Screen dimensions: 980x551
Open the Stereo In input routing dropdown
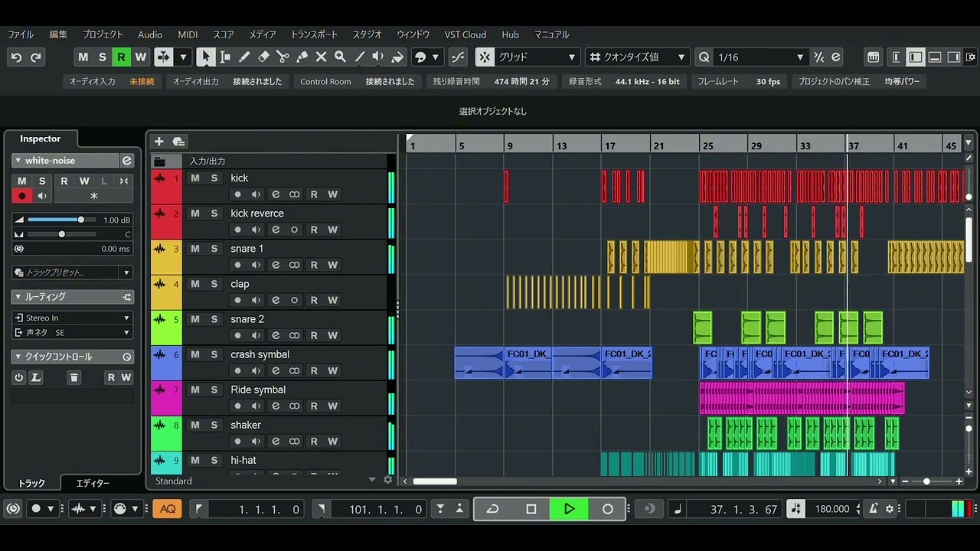72,318
